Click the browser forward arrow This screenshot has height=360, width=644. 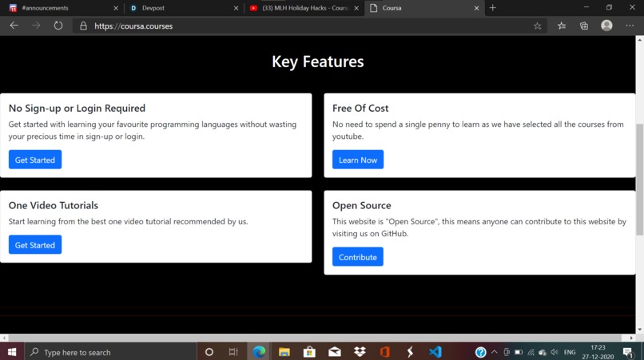[36, 26]
